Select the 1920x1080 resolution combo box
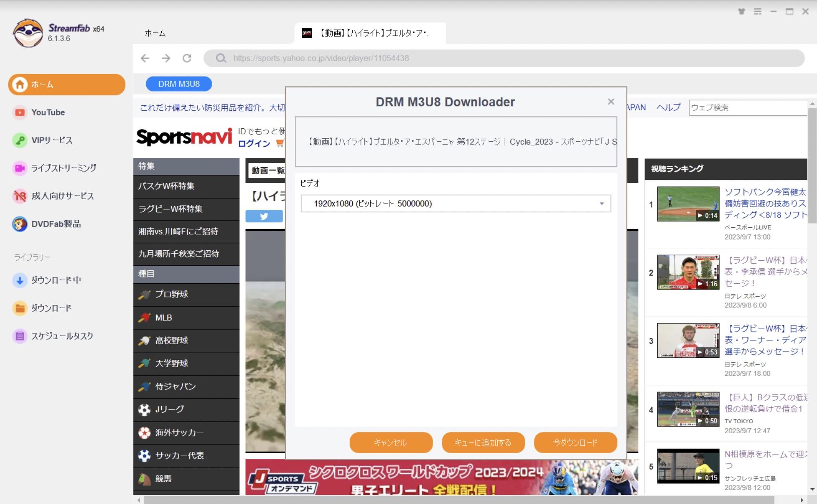Viewport: 817px width, 504px height. (456, 204)
